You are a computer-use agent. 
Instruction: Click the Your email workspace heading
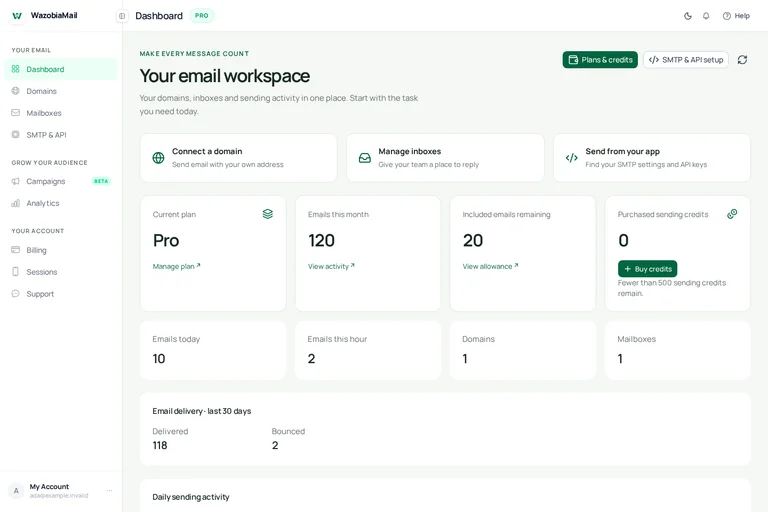coord(225,76)
